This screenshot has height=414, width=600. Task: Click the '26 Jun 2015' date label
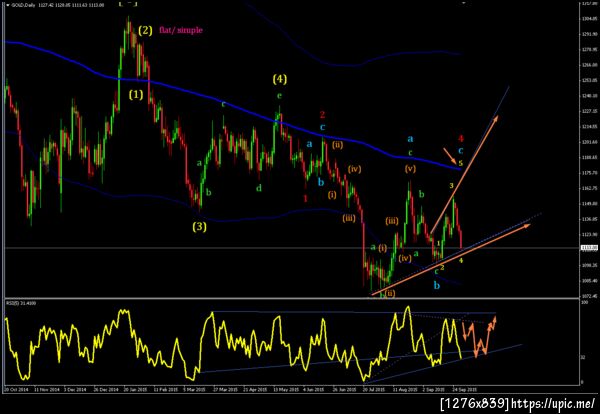[345, 390]
